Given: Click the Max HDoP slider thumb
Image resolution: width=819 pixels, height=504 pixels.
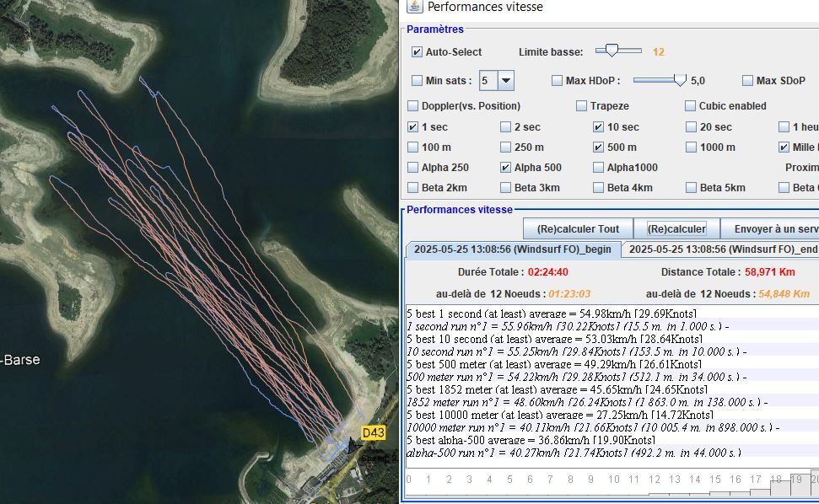Looking at the screenshot, I should [680, 80].
